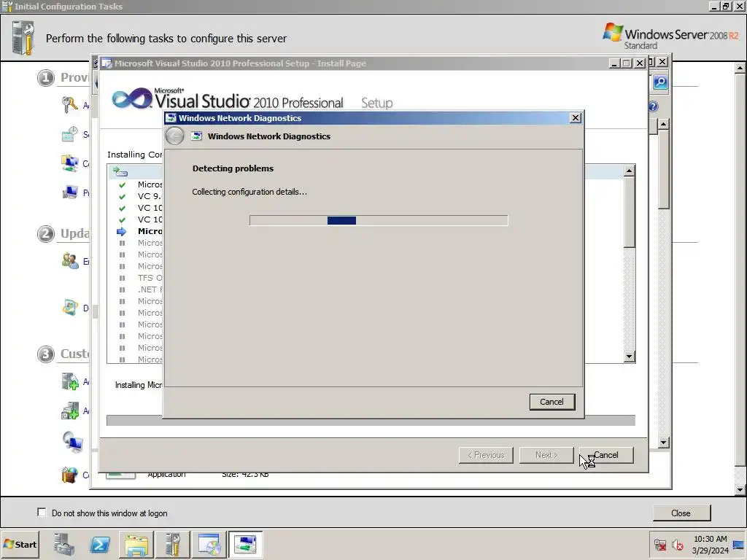
Task: Check 'Do not show this window at logon'
Action: [x=42, y=513]
